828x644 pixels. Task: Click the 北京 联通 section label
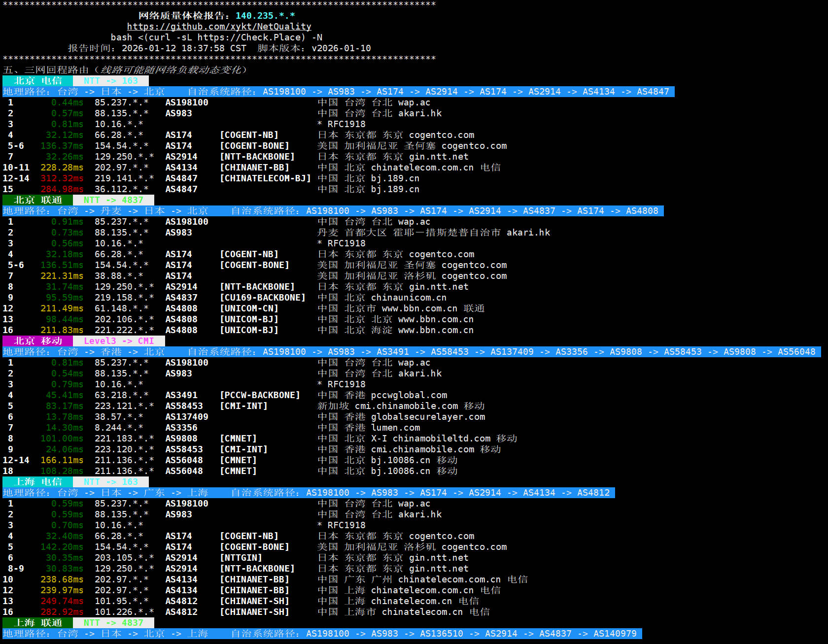(38, 200)
